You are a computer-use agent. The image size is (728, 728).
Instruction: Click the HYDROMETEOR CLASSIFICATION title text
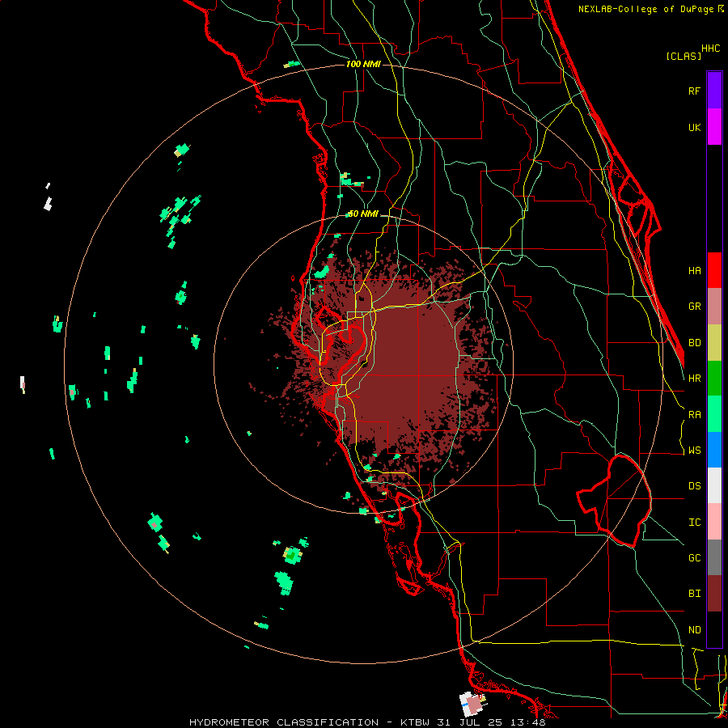click(x=284, y=722)
